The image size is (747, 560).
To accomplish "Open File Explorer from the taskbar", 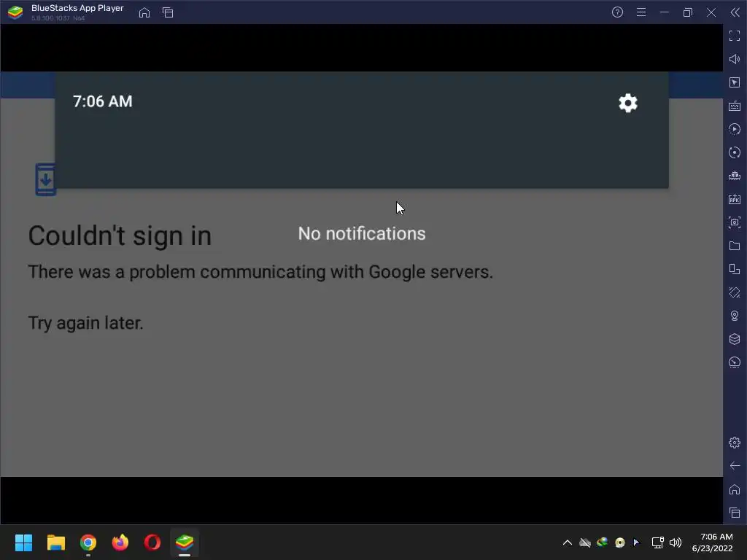I will (x=55, y=542).
